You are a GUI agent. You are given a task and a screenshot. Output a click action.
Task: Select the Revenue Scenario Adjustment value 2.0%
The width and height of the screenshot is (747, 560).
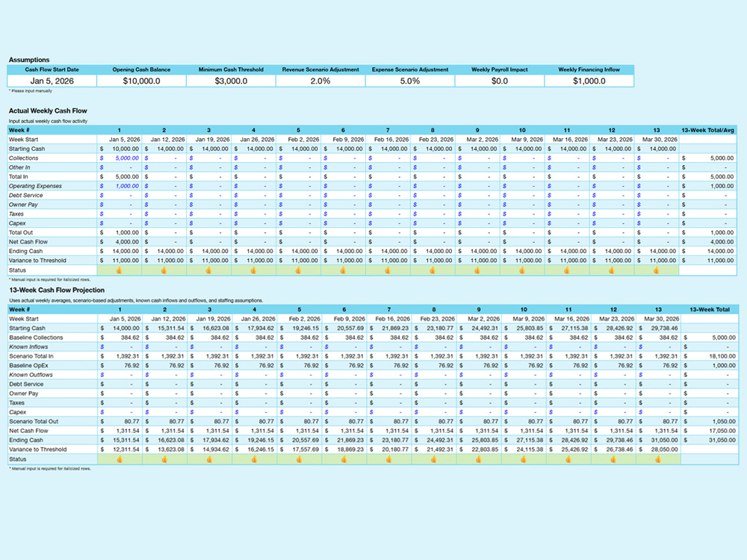[x=320, y=81]
